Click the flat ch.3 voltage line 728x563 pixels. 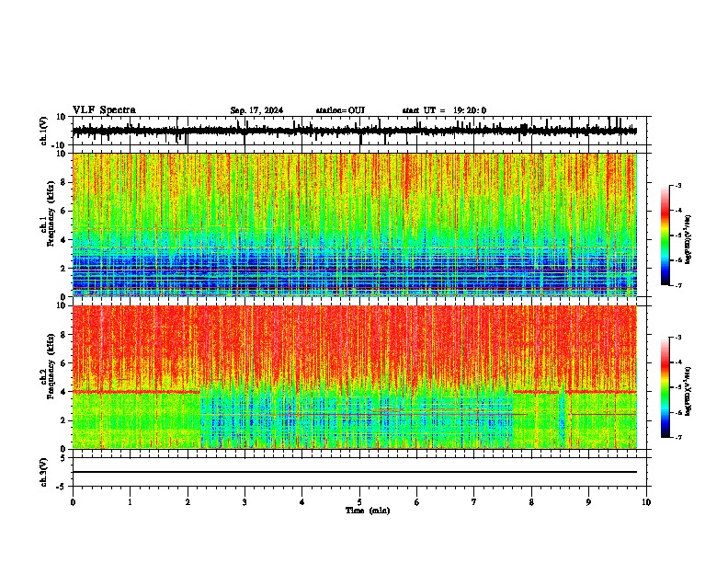[x=355, y=472]
